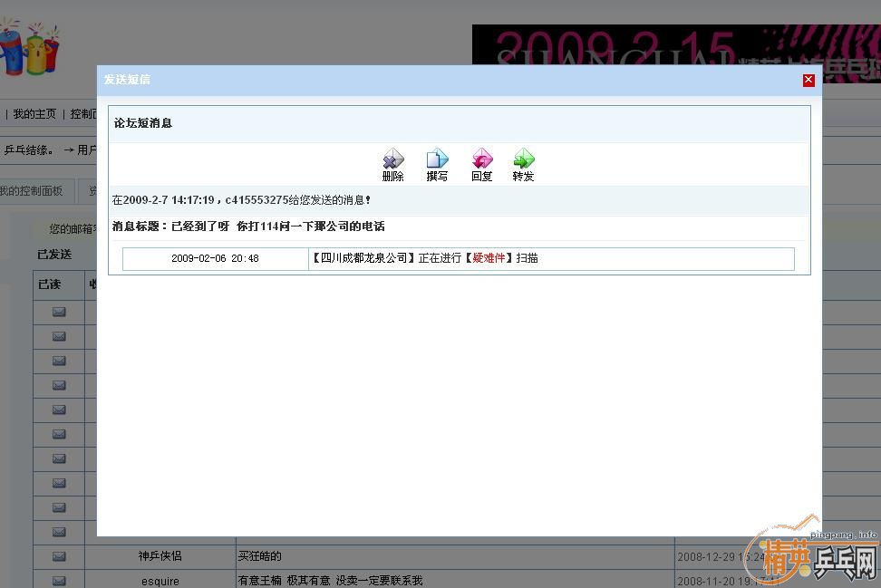Click the 疑难件 red status text

pos(489,258)
